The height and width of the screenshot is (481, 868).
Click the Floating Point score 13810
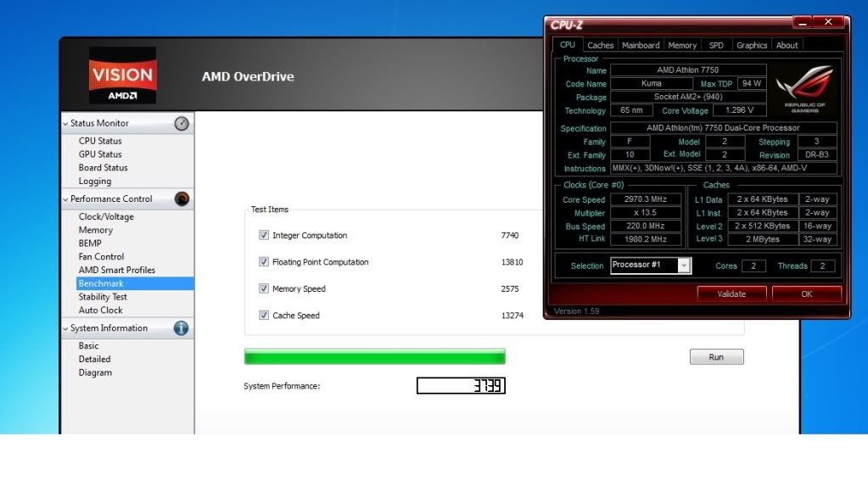[512, 262]
